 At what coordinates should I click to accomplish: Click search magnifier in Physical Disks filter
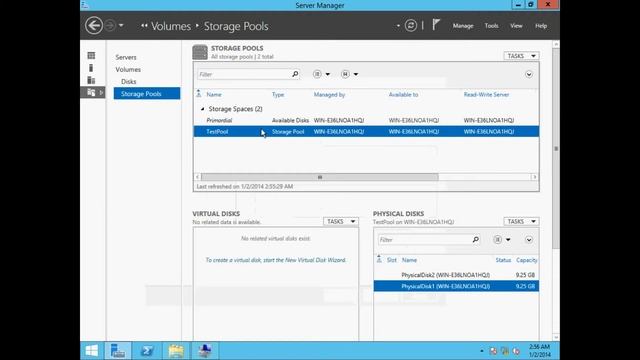click(476, 240)
